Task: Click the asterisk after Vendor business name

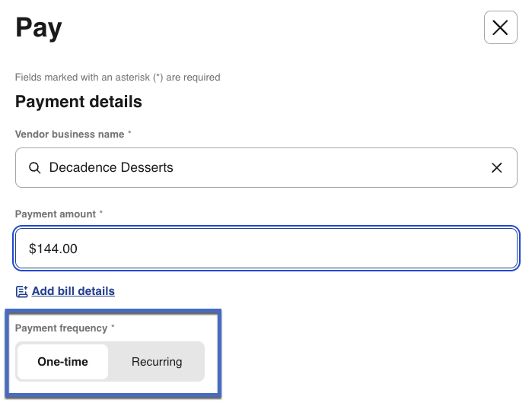Action: 129,134
